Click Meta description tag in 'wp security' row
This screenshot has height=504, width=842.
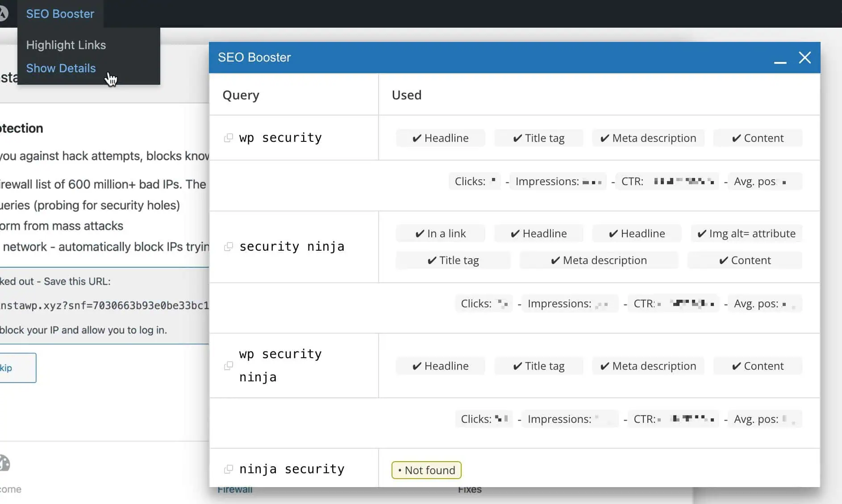pyautogui.click(x=648, y=138)
